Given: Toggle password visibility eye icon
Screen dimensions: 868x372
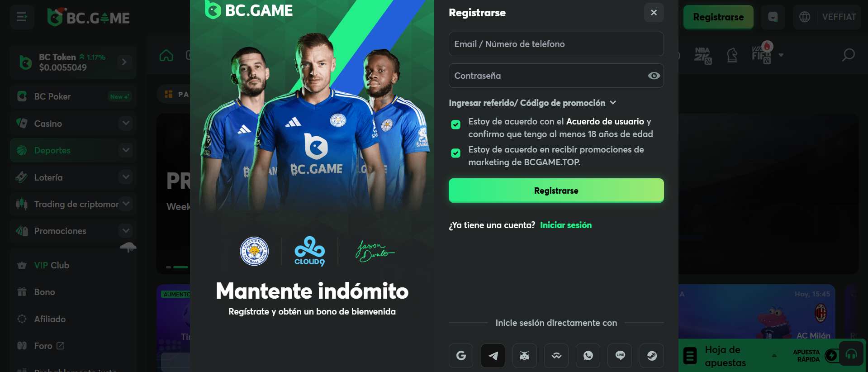Looking at the screenshot, I should click(654, 76).
